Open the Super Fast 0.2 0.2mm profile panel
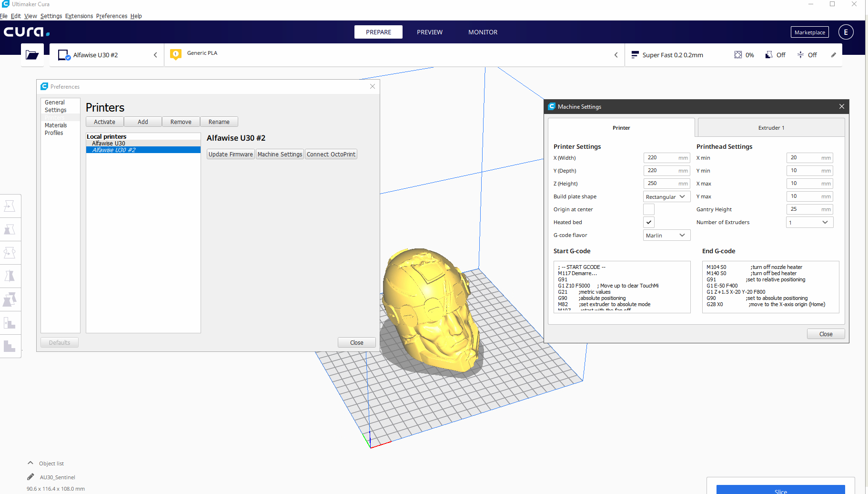The width and height of the screenshot is (868, 494). 734,55
